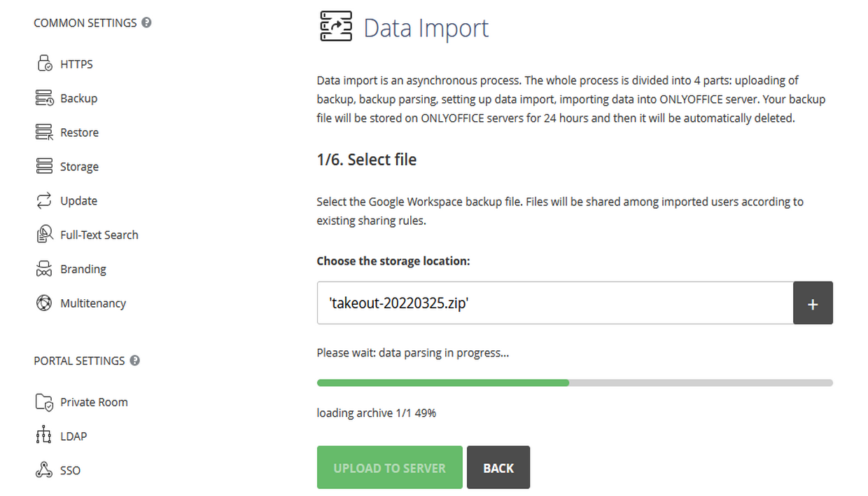Click the SSO triangle-nodes icon
Screen dimensions: 868x496
43,469
